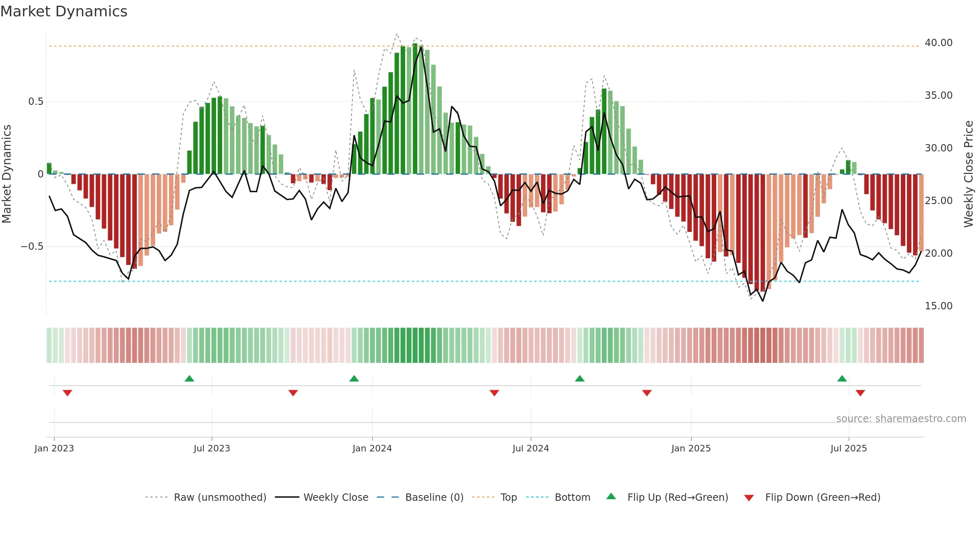This screenshot has width=980, height=551.
Task: Click the source: sharemaestro.com text
Action: tap(901, 419)
